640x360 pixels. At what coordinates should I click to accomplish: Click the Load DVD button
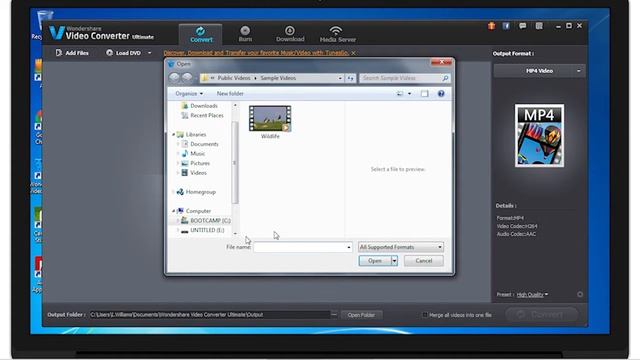[123, 53]
